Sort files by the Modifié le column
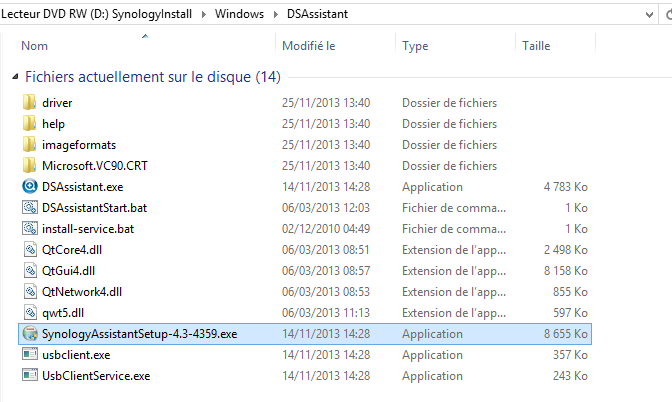The height and width of the screenshot is (402, 672). (309, 45)
